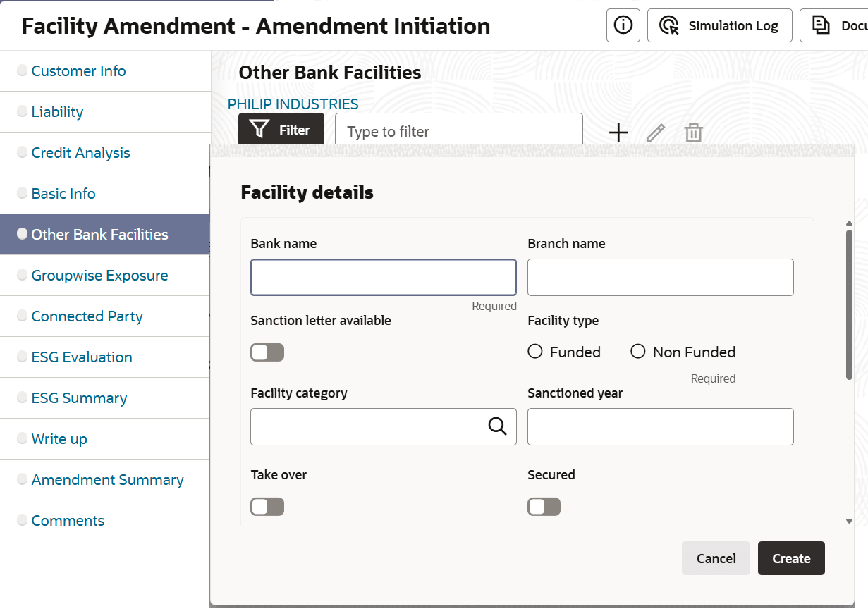Click the Create button
Image resolution: width=868 pixels, height=616 pixels.
point(791,559)
